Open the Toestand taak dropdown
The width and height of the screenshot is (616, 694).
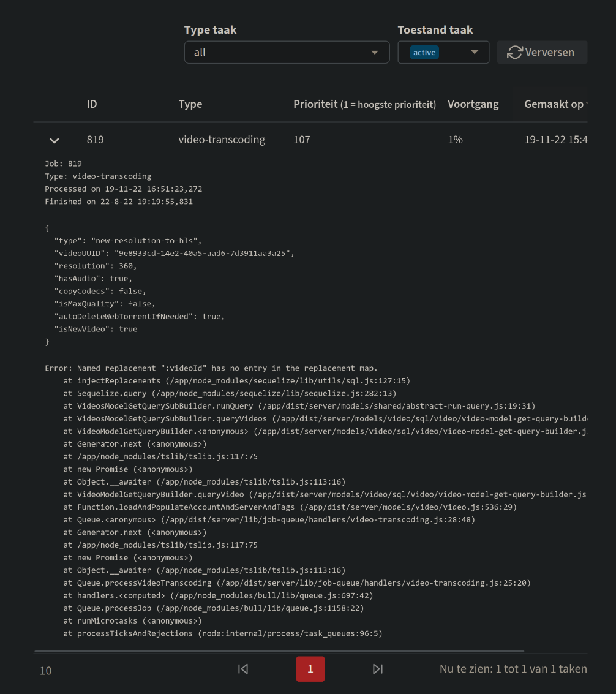(x=443, y=52)
